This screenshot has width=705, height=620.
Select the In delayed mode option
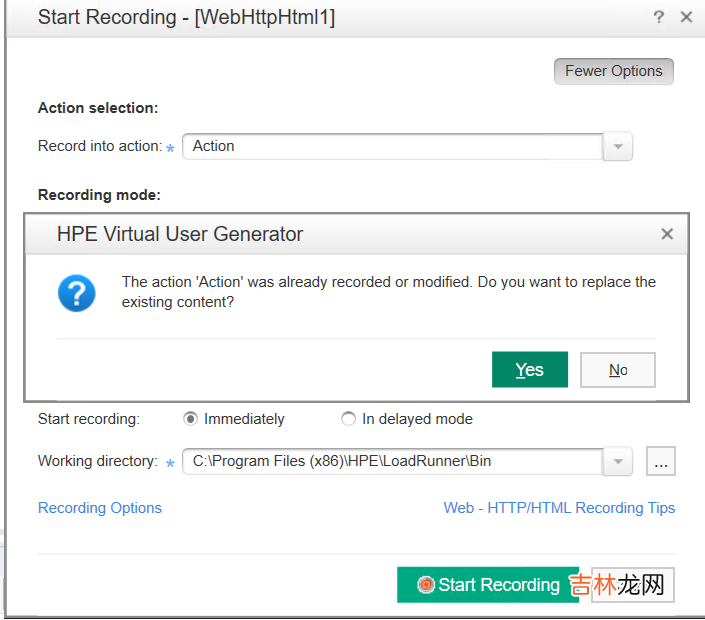[348, 419]
